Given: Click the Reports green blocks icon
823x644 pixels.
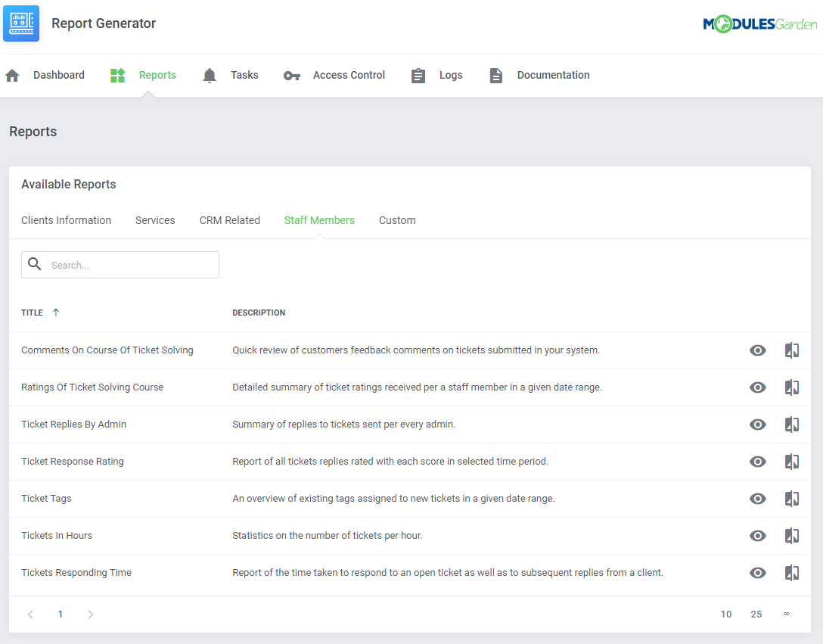Looking at the screenshot, I should [x=117, y=75].
